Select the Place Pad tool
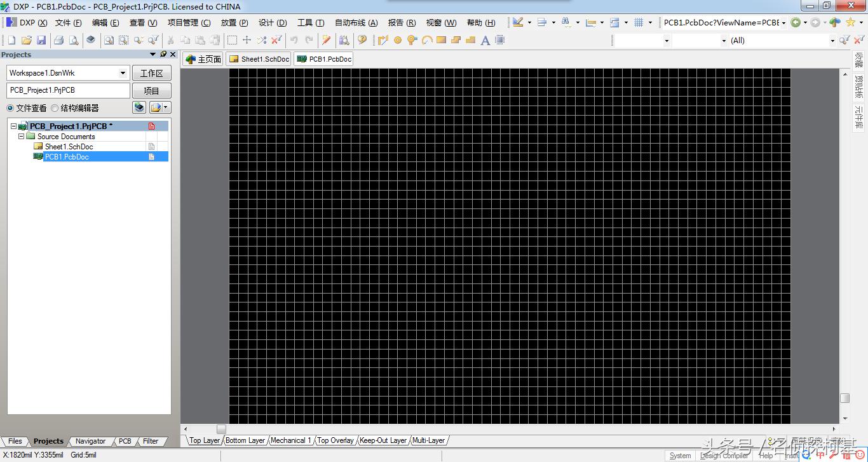This screenshot has height=462, width=868. [x=398, y=40]
